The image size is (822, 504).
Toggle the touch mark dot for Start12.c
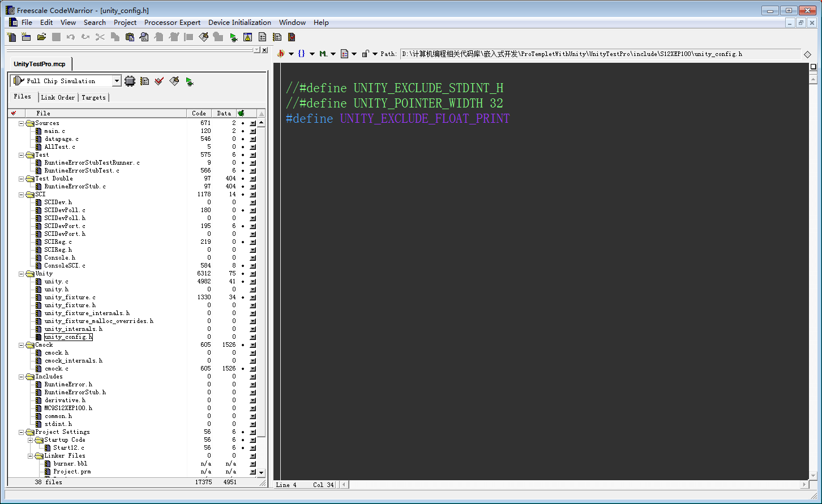pyautogui.click(x=243, y=447)
